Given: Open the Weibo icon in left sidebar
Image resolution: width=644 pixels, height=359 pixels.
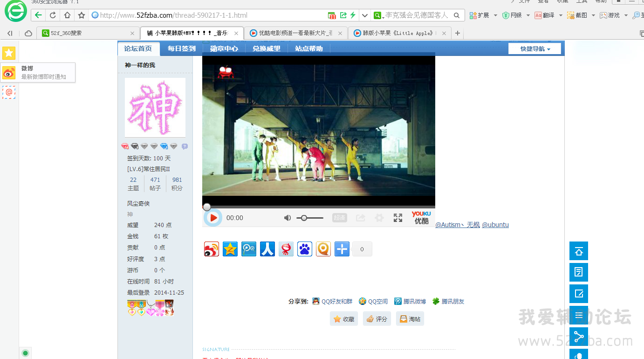Looking at the screenshot, I should (x=9, y=72).
